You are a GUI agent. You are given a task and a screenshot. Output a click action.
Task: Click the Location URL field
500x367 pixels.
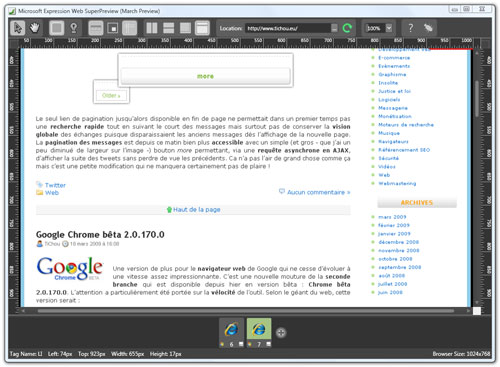pyautogui.click(x=288, y=28)
